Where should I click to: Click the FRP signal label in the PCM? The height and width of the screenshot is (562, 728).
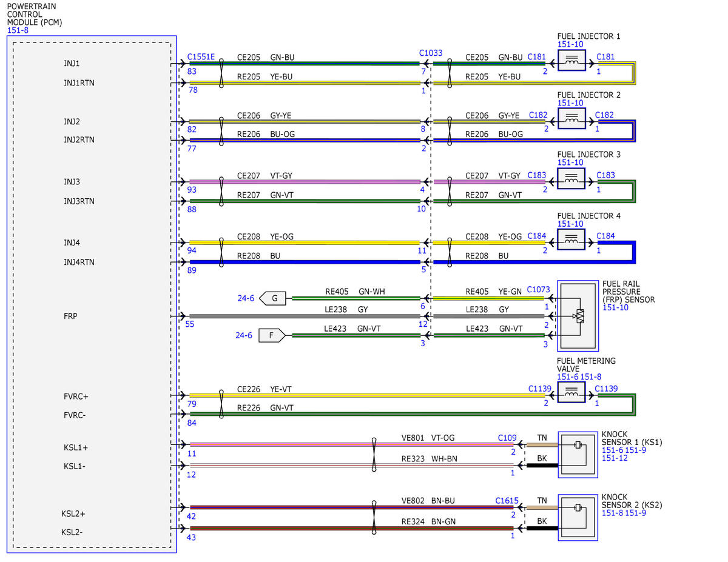point(71,316)
